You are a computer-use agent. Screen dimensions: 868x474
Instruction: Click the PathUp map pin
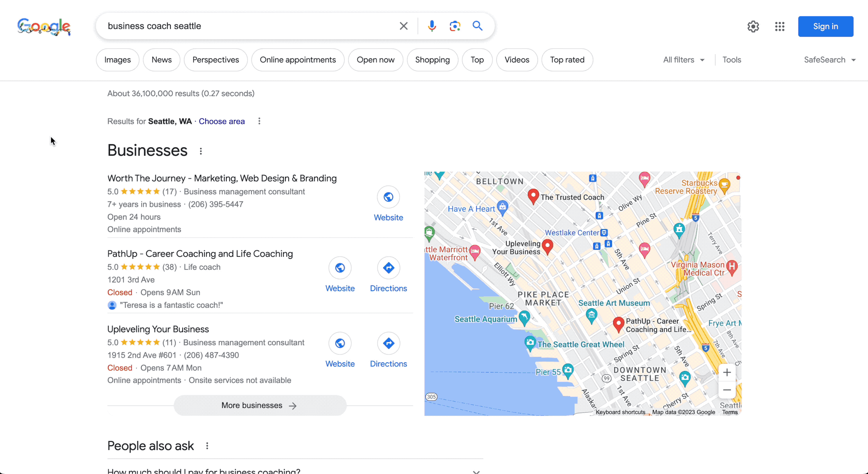coord(618,325)
